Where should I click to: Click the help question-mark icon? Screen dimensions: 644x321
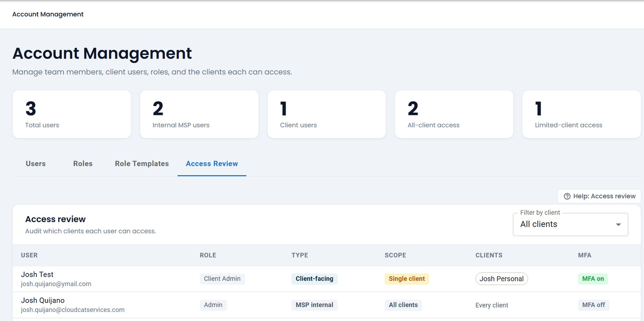567,196
